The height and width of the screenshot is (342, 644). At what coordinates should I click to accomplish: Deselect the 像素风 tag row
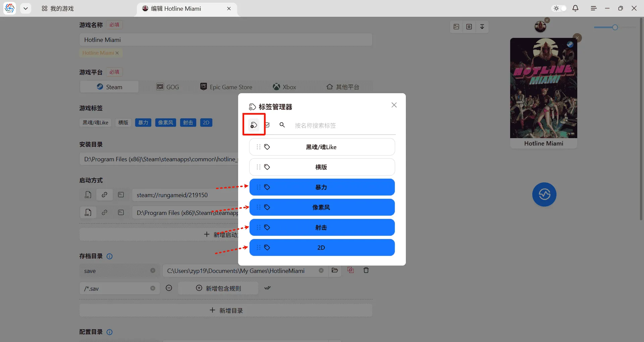pyautogui.click(x=322, y=207)
